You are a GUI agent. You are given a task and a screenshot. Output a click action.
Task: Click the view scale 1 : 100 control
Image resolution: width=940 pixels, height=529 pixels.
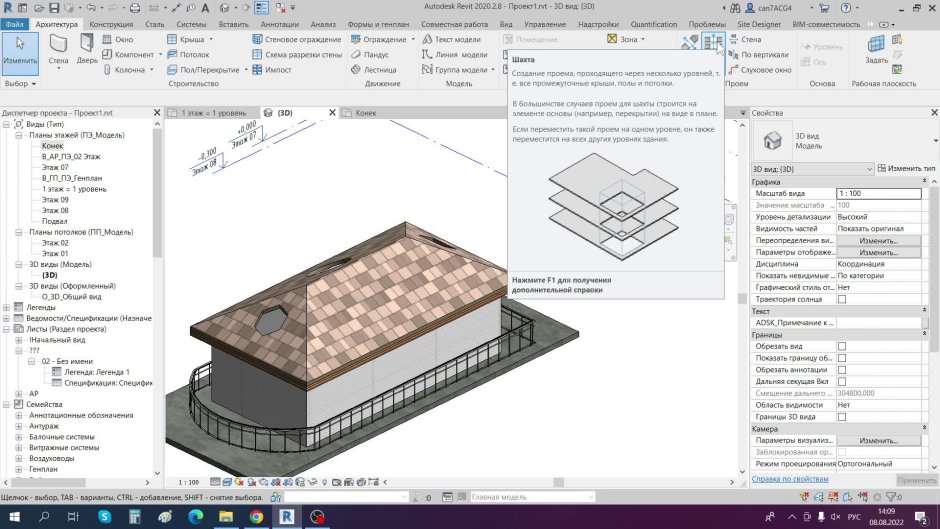[188, 482]
